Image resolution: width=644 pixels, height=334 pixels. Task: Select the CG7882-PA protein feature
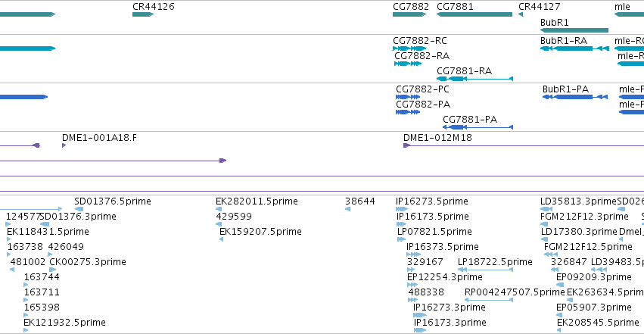point(408,112)
